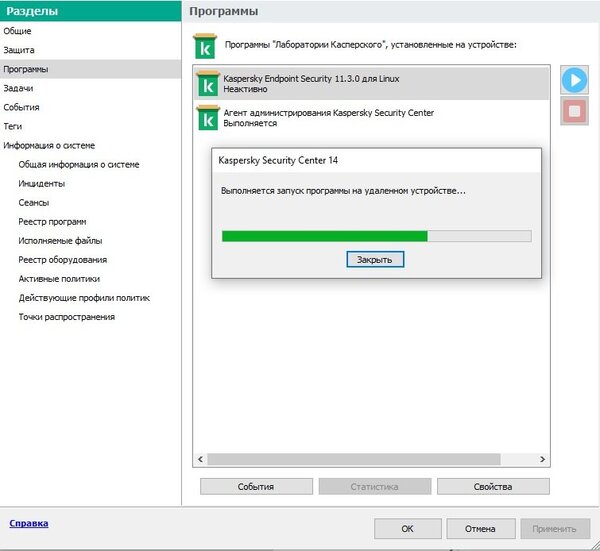
Task: Click the scroll right arrow in programs list
Action: click(x=542, y=459)
